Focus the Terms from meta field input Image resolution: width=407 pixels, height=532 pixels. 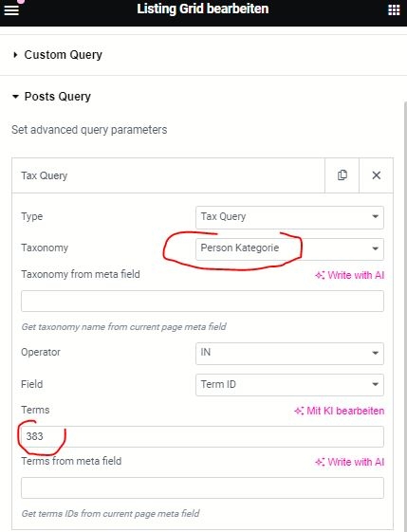coord(202,487)
